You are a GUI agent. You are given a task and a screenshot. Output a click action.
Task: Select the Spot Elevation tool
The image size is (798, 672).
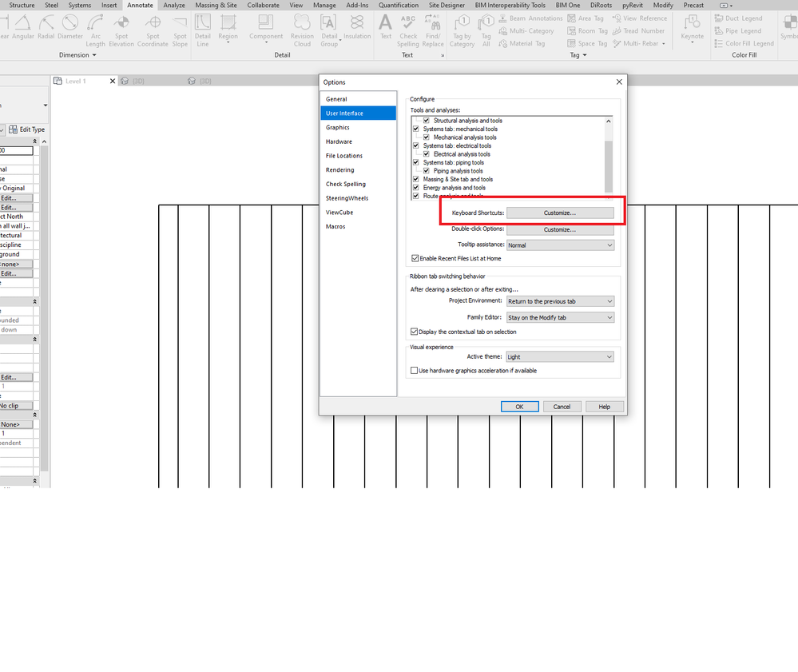[x=121, y=30]
